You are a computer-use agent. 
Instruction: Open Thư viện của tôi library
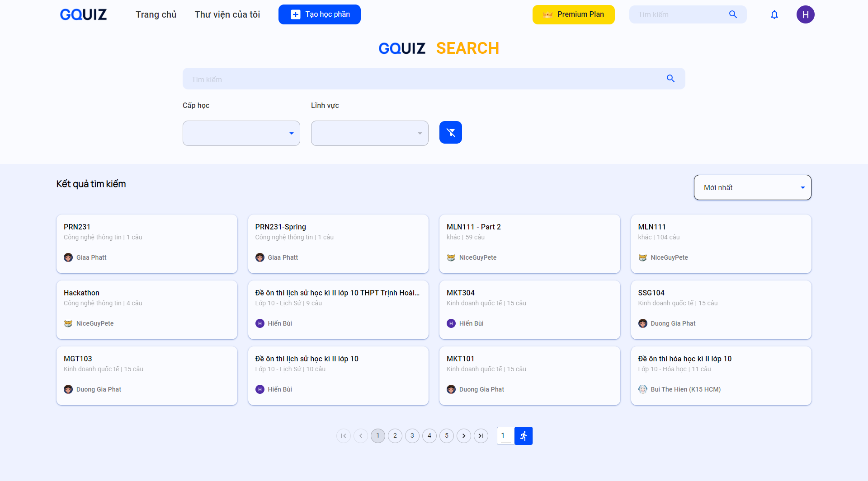point(227,14)
